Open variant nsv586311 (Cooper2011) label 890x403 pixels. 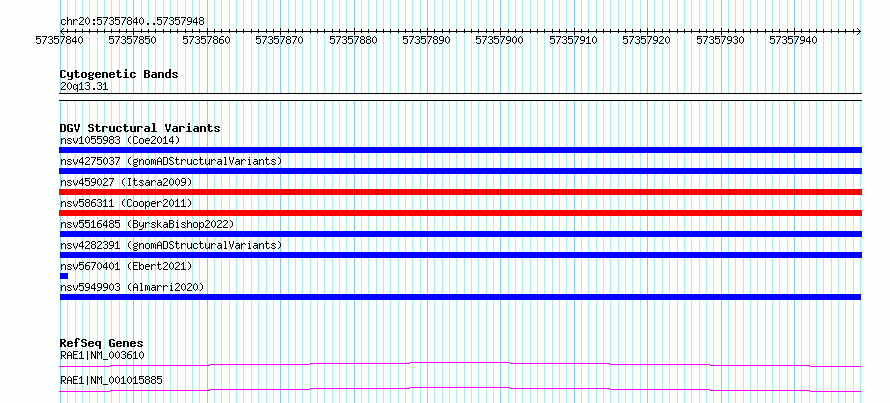pos(126,203)
